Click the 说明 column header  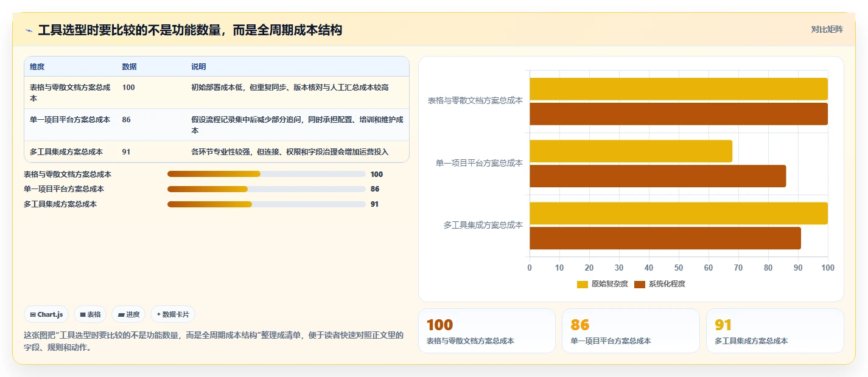pyautogui.click(x=198, y=67)
